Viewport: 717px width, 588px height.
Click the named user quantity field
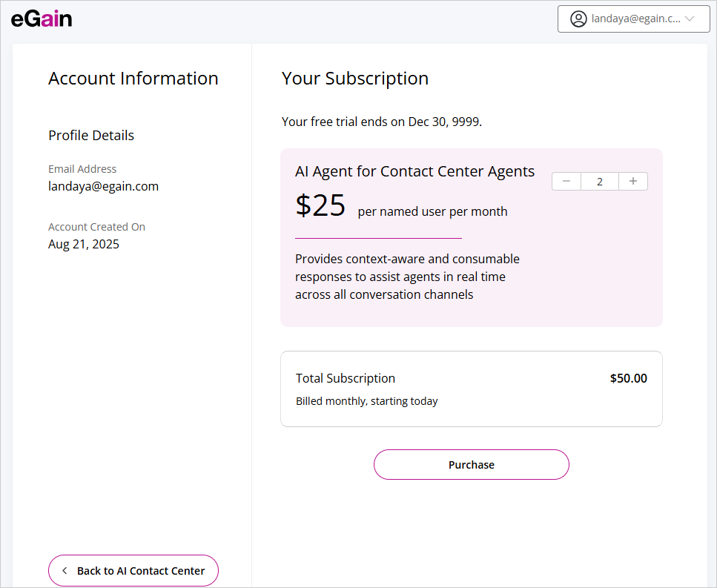599,182
